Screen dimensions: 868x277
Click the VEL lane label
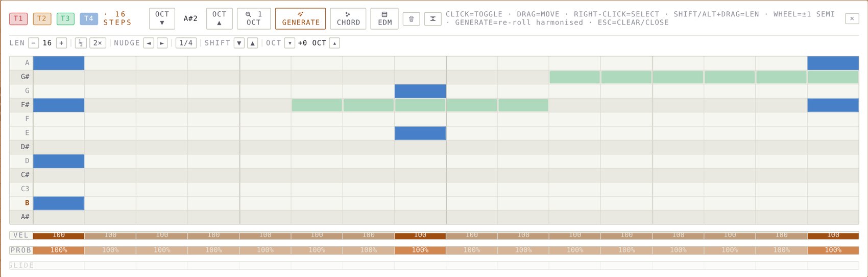(x=21, y=236)
